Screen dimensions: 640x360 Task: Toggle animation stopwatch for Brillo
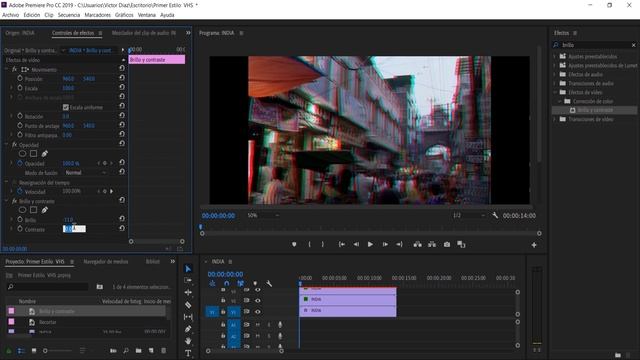[20, 219]
